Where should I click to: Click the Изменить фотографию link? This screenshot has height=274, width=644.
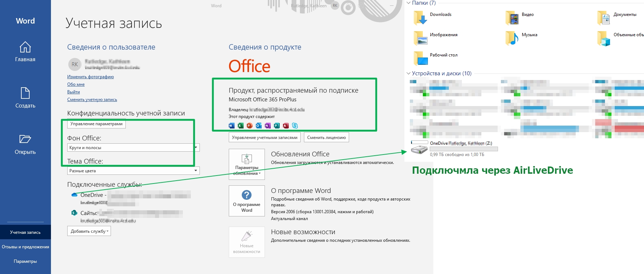[90, 77]
